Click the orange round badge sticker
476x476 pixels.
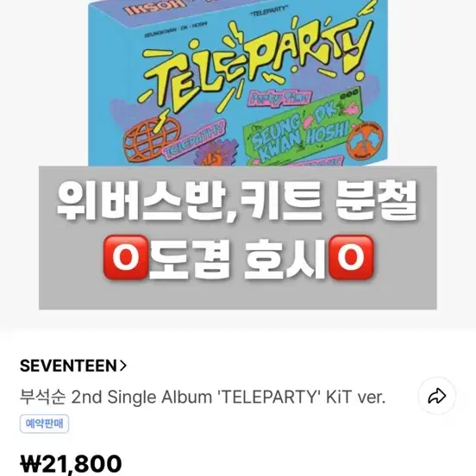[366, 143]
